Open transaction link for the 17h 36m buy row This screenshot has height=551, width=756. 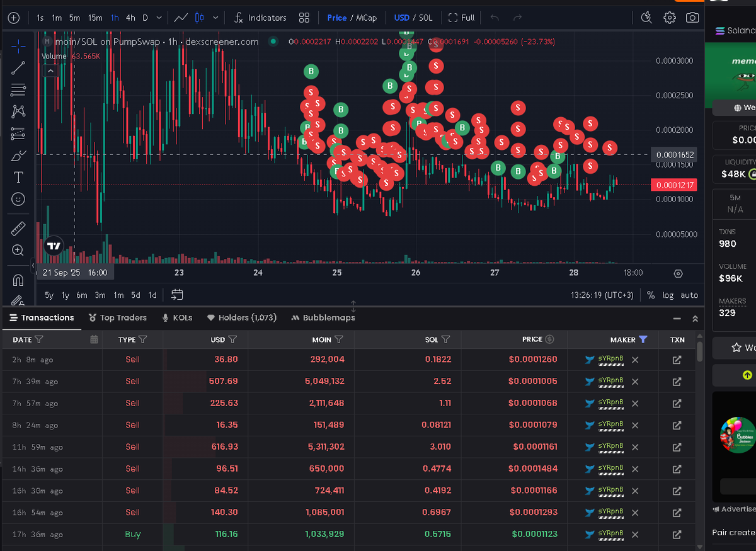point(677,534)
